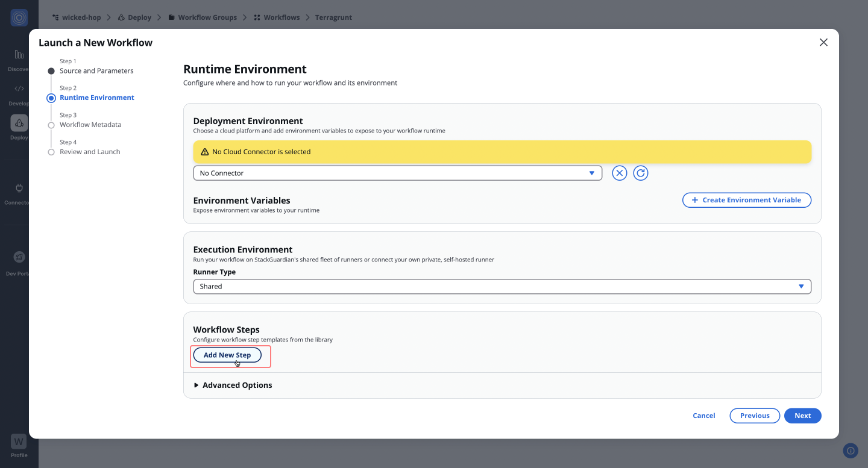
Task: Click the info icon at bottom right
Action: point(851,450)
